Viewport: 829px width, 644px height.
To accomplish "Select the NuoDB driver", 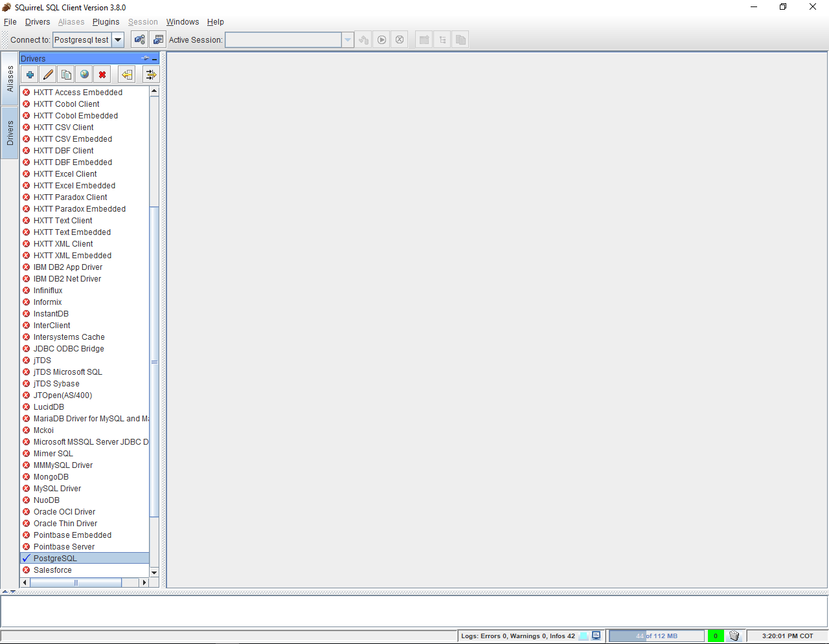I will 85,500.
